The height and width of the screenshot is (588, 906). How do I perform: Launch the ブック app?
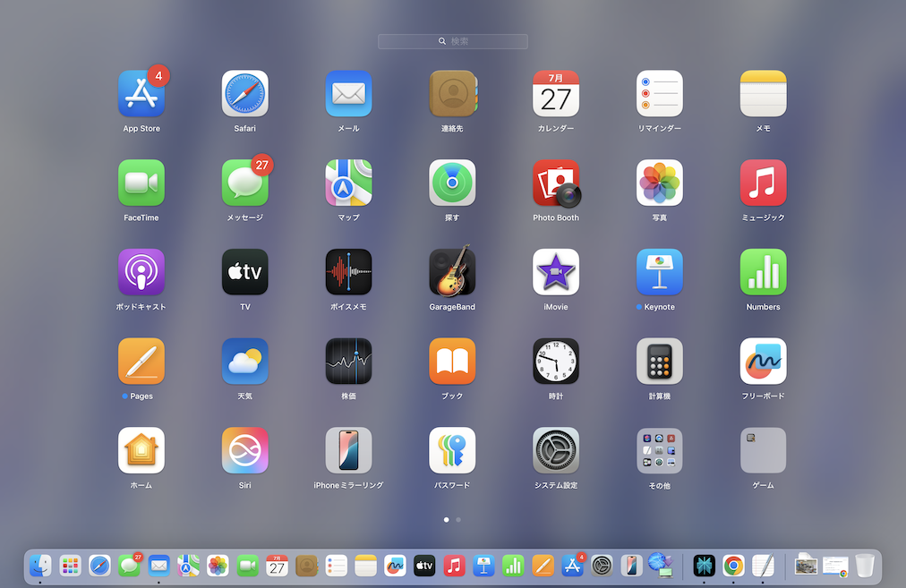point(452,361)
